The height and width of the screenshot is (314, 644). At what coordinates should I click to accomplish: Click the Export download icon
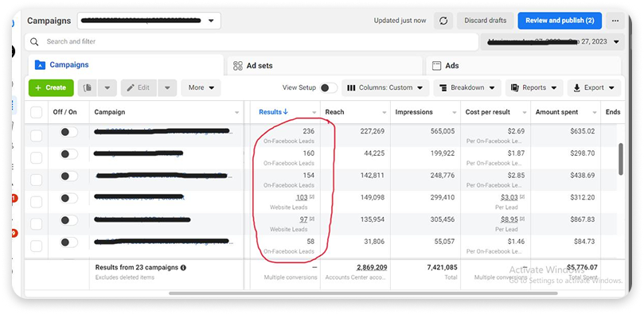tap(576, 87)
